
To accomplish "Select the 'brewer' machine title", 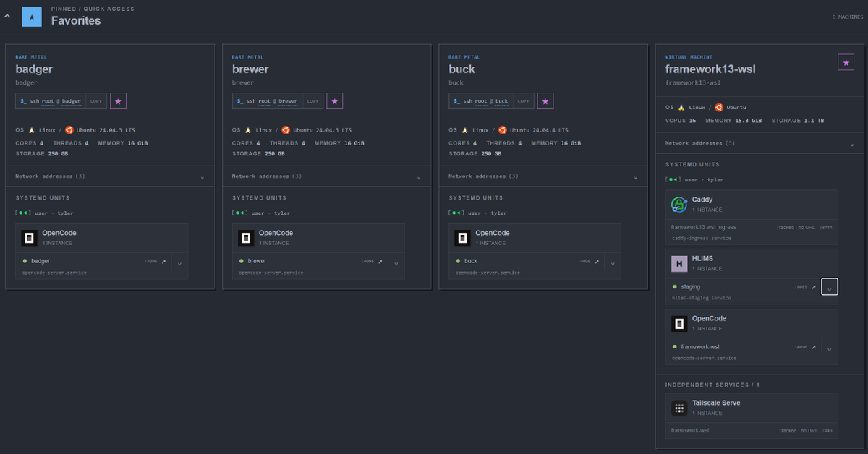I will click(x=250, y=69).
